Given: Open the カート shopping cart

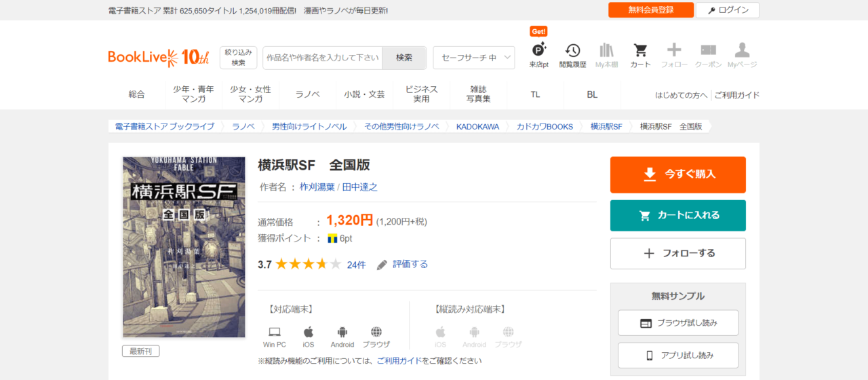Looking at the screenshot, I should [640, 54].
